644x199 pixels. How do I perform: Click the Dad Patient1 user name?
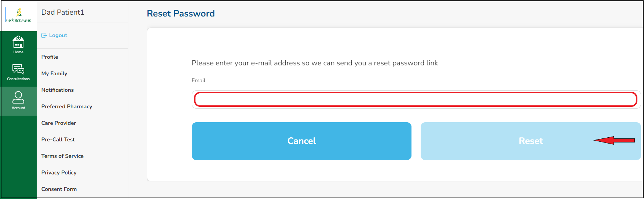click(63, 12)
